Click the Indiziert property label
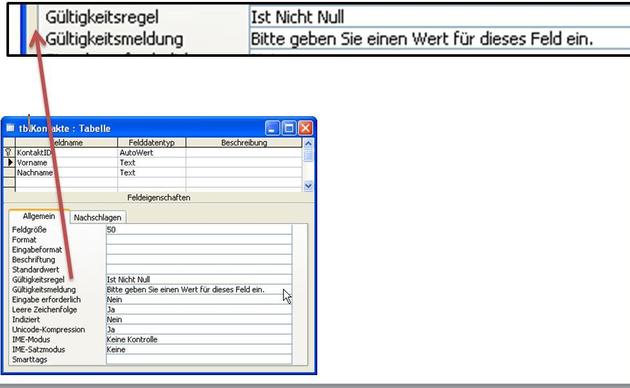This screenshot has width=630, height=388. 26,320
